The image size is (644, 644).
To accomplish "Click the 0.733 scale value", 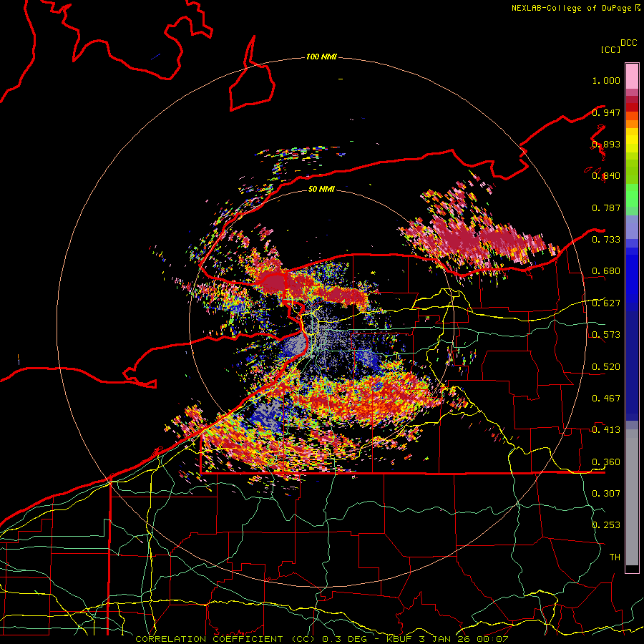I will [x=606, y=240].
